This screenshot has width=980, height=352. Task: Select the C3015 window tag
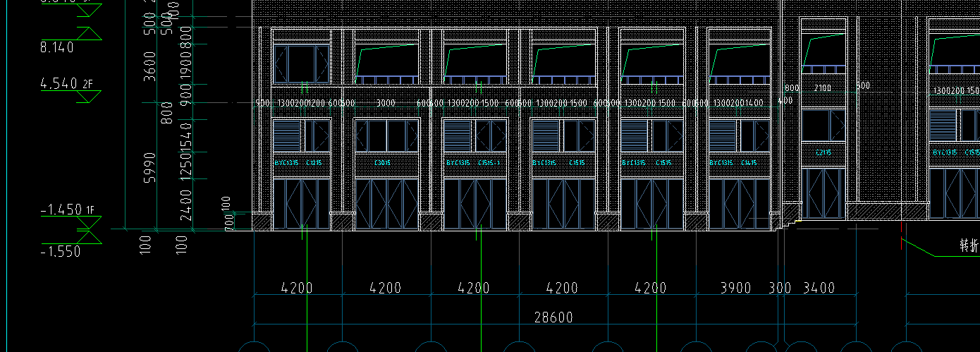click(383, 163)
